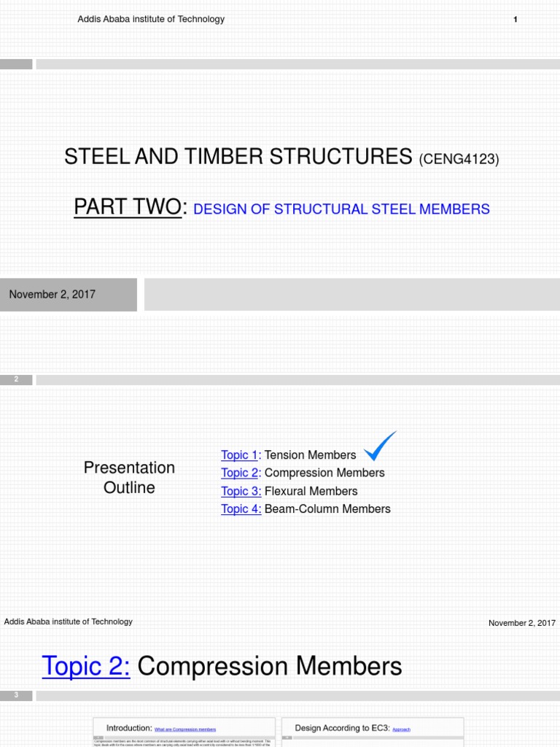Click the large Topic 2 heading link
Viewport: 560px width, 747px height.
coord(86,665)
